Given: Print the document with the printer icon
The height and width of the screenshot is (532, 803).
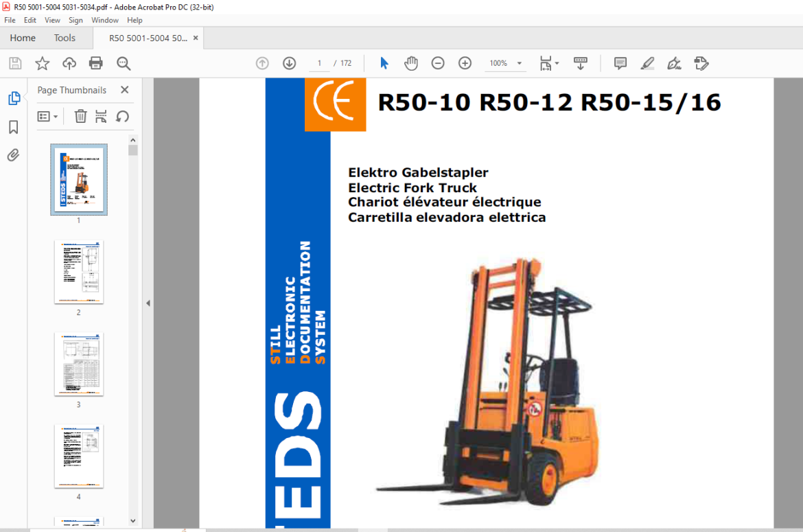Looking at the screenshot, I should click(x=96, y=63).
